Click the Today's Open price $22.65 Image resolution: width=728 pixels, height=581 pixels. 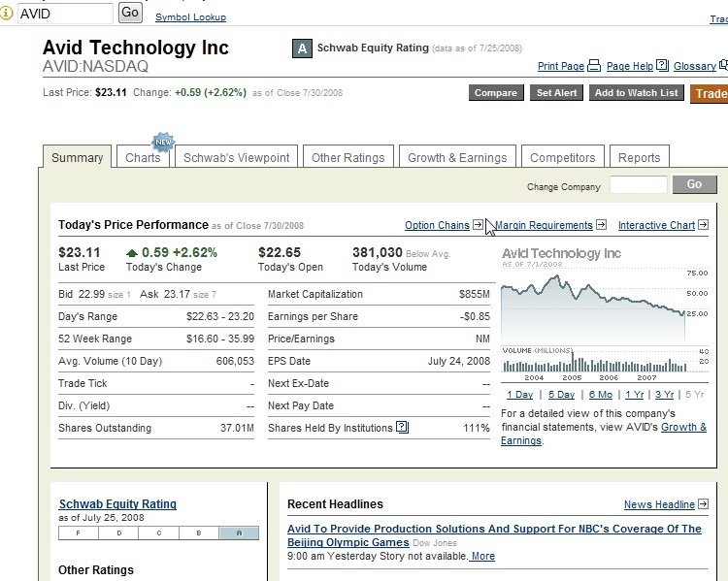280,252
